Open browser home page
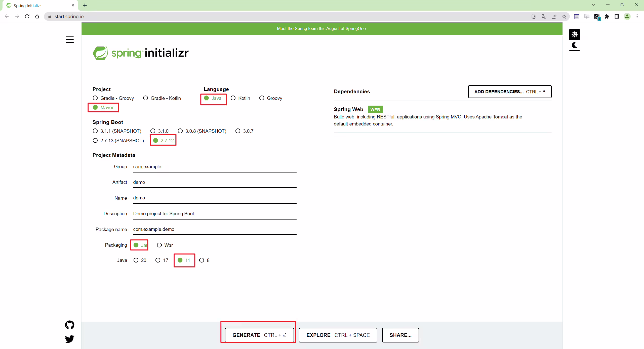The width and height of the screenshot is (644, 349). click(x=37, y=16)
